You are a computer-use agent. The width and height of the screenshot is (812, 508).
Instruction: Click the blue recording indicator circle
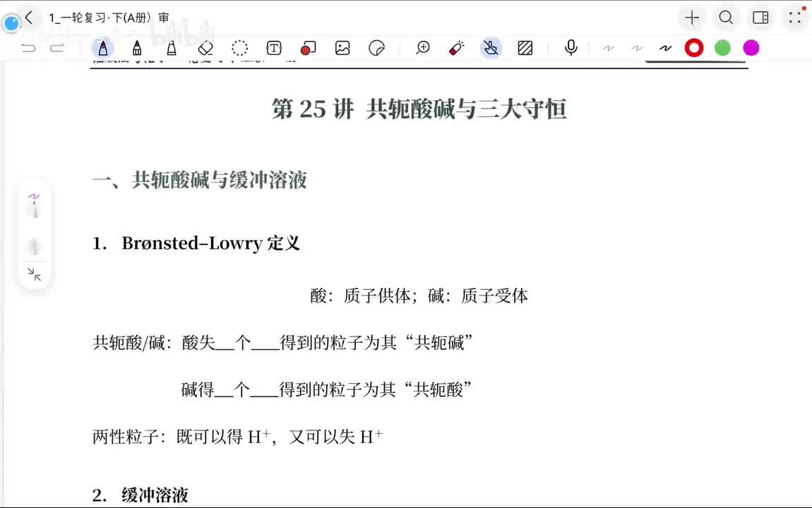[x=11, y=23]
